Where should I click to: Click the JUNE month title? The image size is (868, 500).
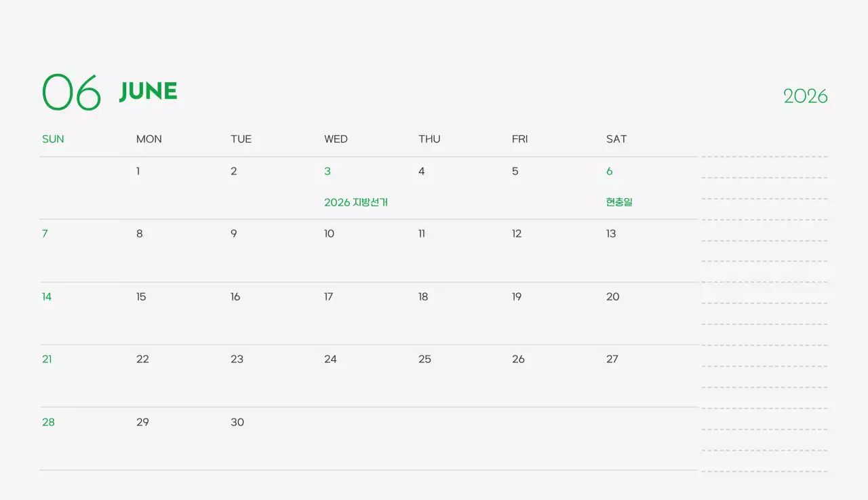[148, 92]
